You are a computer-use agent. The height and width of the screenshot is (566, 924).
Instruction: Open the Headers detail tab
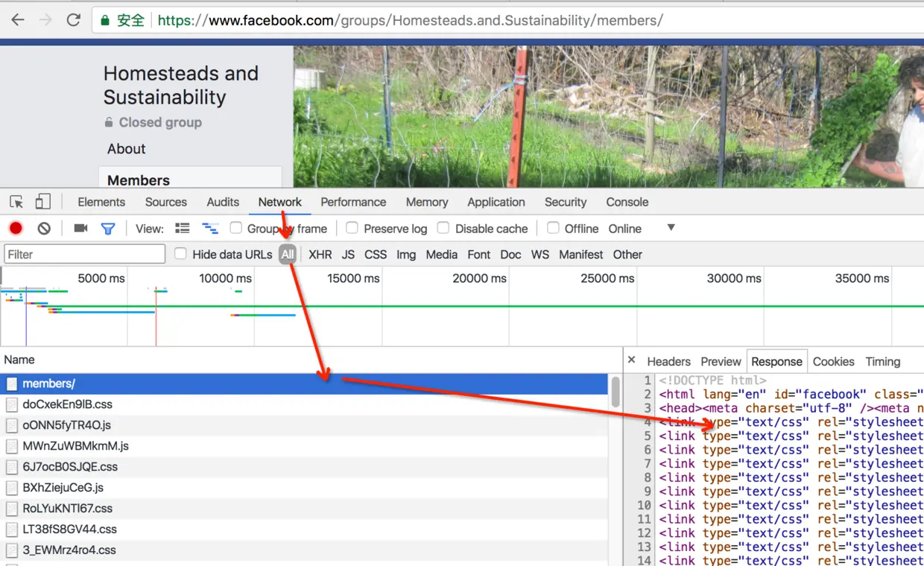668,361
